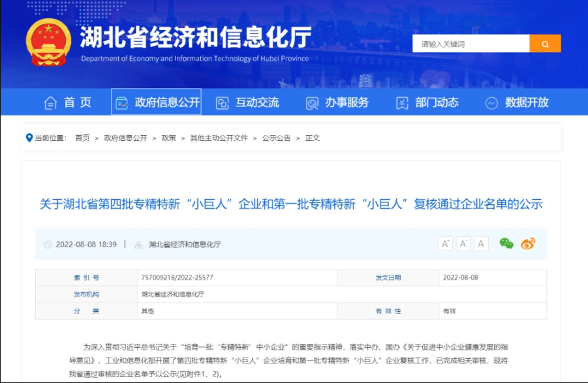
Task: Decrease font size with A- button
Action: point(463,243)
